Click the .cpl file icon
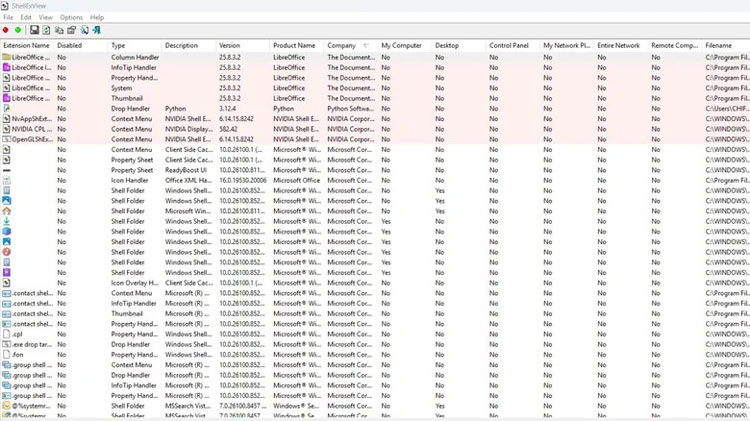Screen dimensions: 750x421 click(x=6, y=334)
